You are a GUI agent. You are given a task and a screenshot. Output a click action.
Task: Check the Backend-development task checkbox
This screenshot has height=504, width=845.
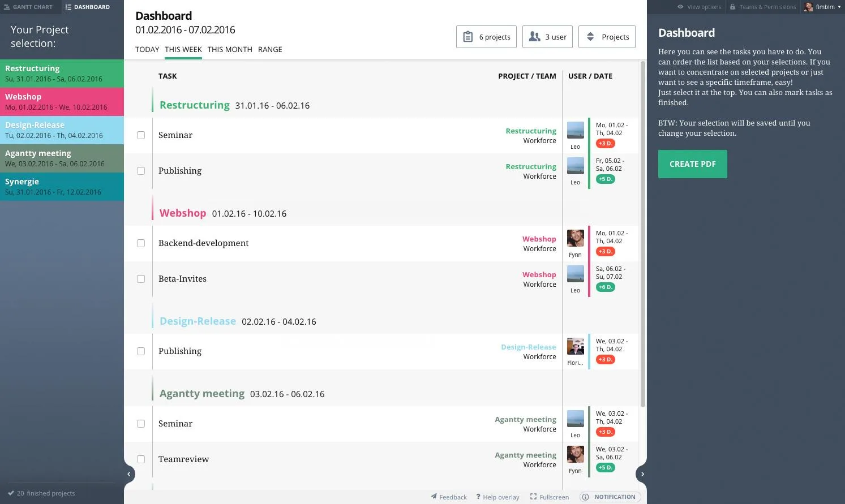pos(141,243)
